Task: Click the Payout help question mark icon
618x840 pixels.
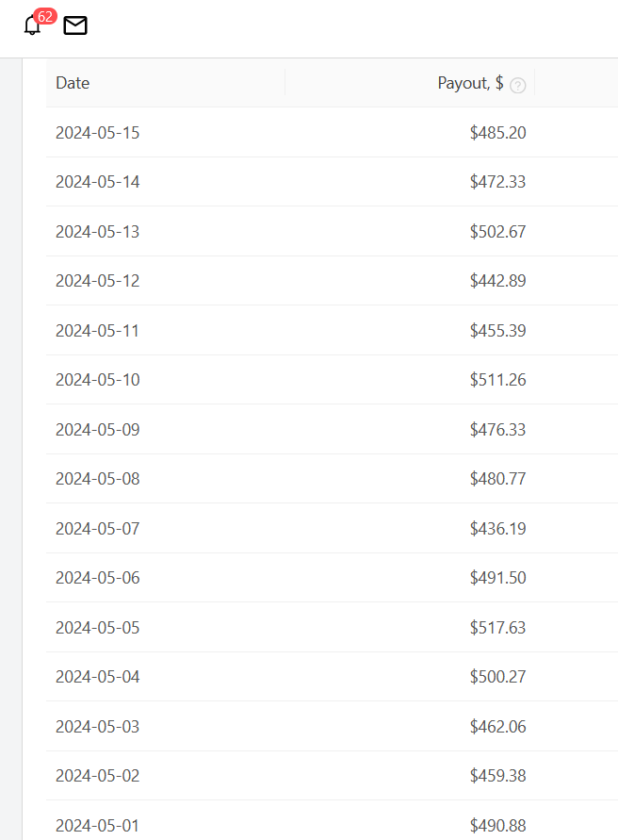Action: click(x=518, y=85)
